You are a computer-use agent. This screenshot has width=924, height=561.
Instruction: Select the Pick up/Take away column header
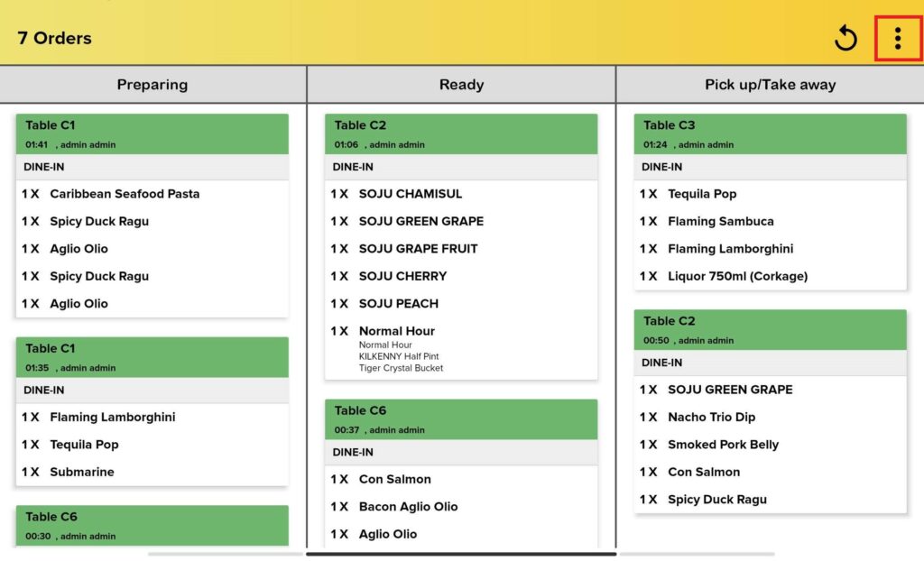pyautogui.click(x=771, y=84)
